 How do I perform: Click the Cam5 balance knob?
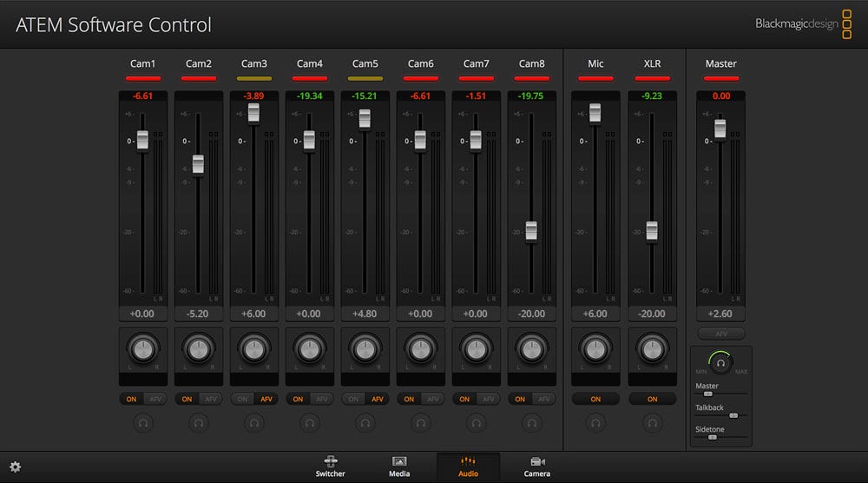point(365,349)
